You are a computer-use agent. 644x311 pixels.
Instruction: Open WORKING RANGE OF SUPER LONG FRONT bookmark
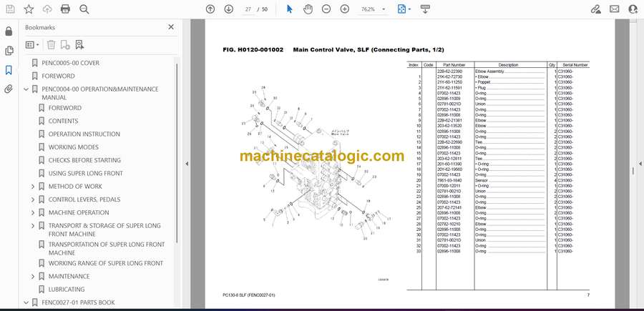106,263
